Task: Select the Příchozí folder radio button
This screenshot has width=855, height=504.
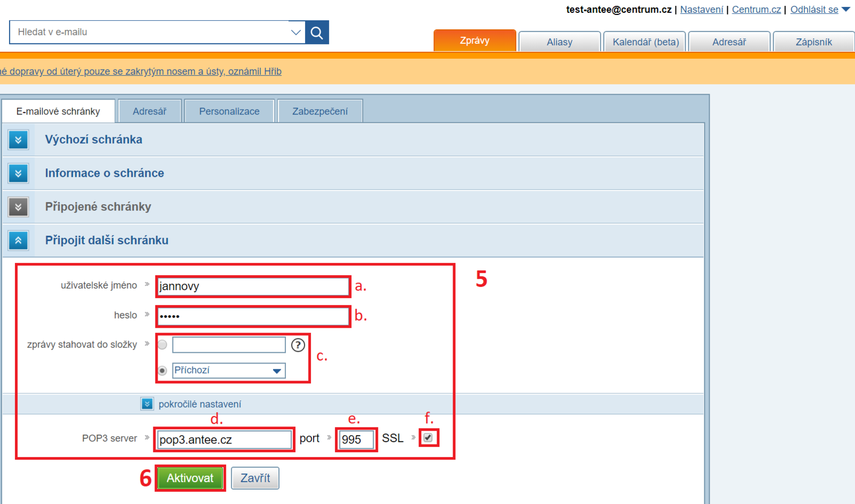Action: [x=162, y=370]
